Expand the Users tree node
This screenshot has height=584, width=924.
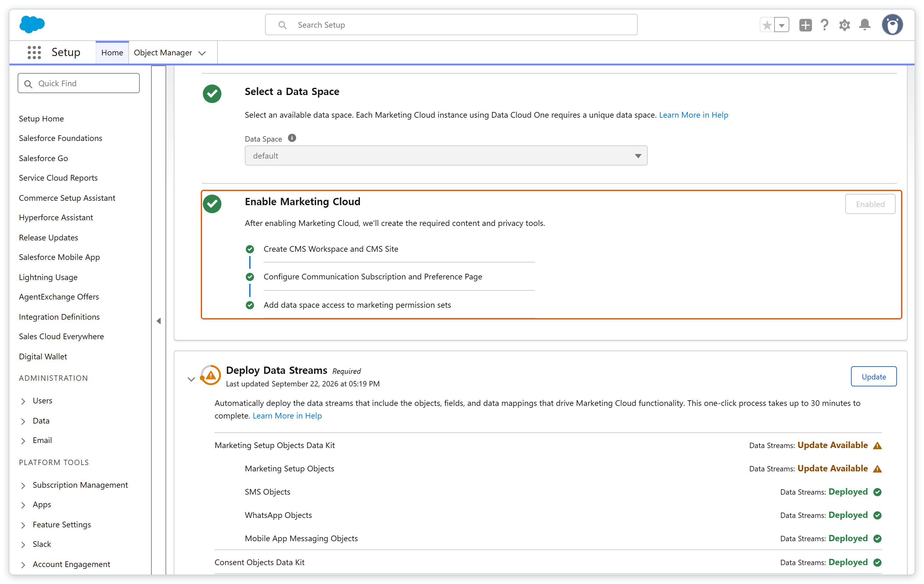coord(23,401)
